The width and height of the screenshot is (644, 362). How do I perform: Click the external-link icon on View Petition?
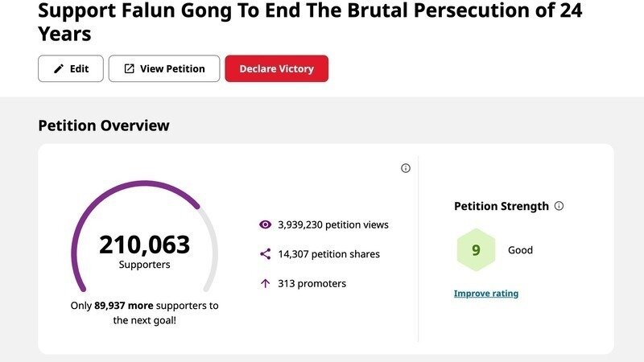(x=129, y=69)
